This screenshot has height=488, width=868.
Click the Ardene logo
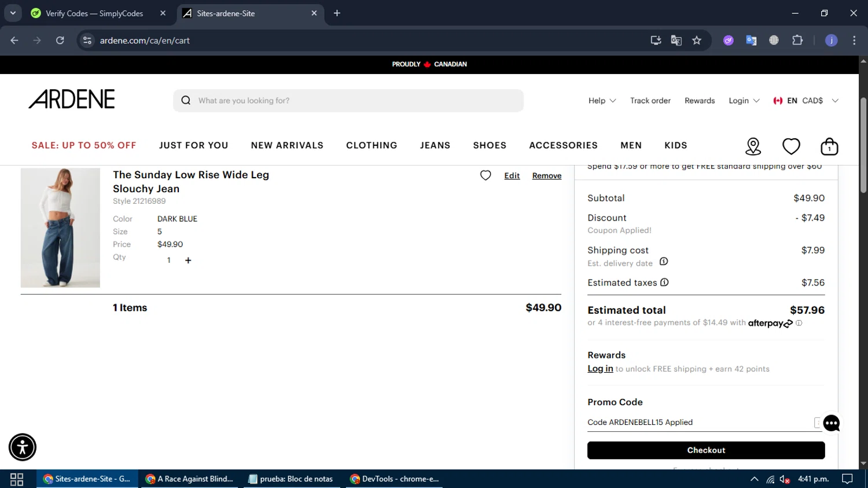point(72,100)
